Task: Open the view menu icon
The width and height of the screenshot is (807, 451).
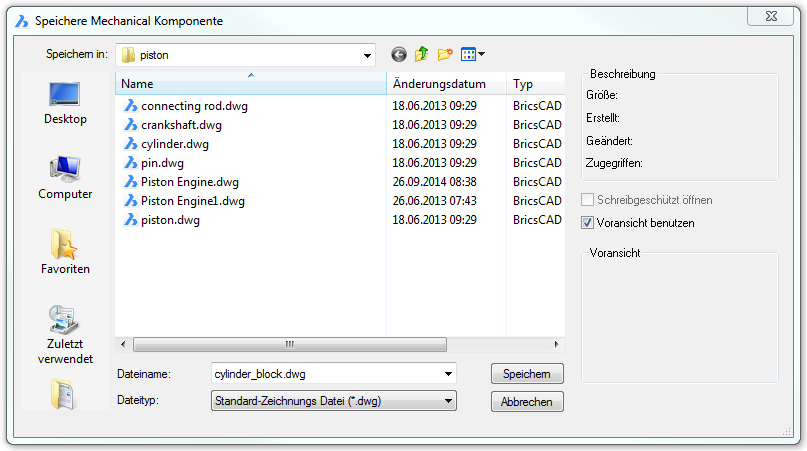Action: click(x=472, y=55)
